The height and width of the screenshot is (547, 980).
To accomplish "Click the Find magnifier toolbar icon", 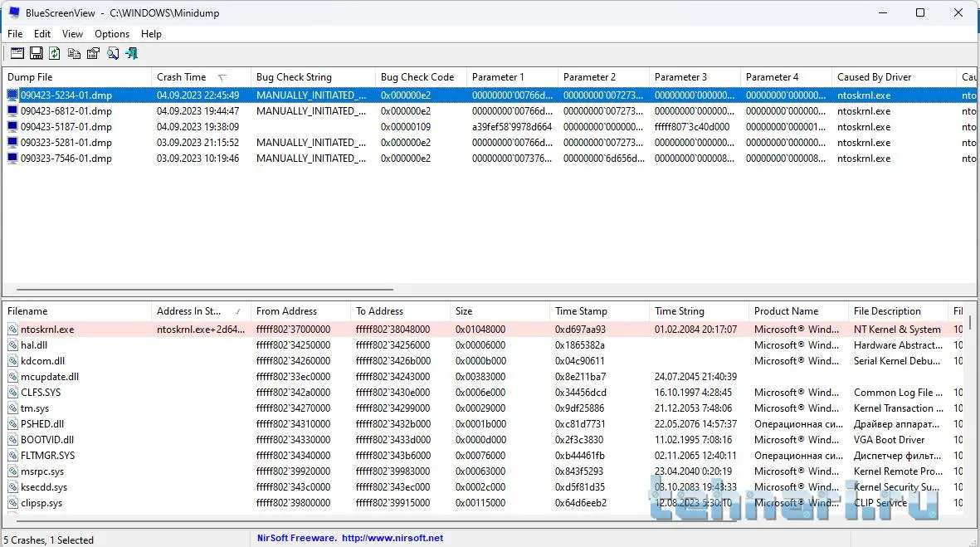I will (x=112, y=54).
